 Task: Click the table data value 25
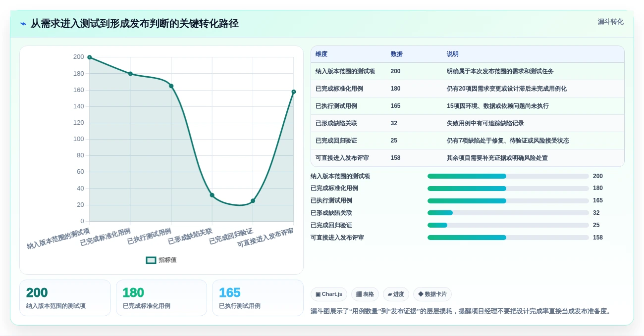click(x=394, y=141)
